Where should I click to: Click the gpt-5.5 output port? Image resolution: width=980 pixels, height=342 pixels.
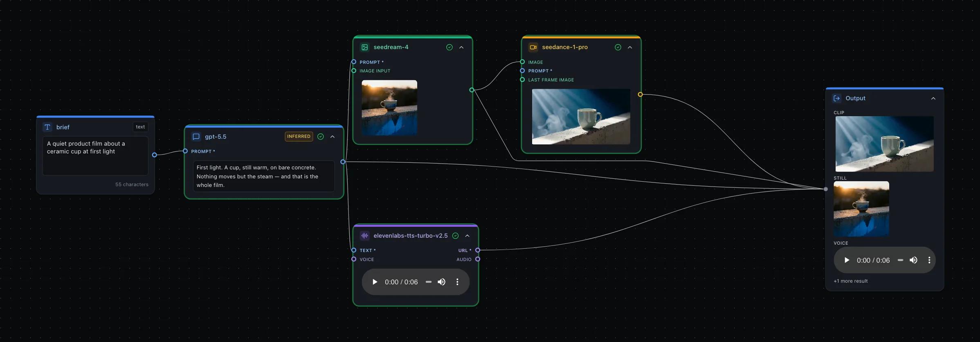(x=343, y=162)
